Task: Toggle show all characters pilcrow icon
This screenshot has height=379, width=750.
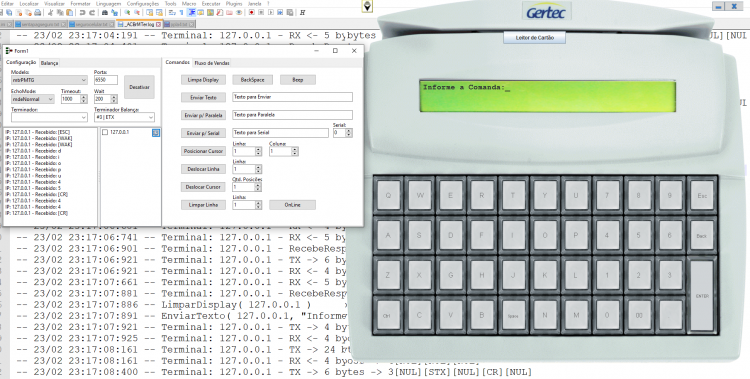Action: point(181,12)
